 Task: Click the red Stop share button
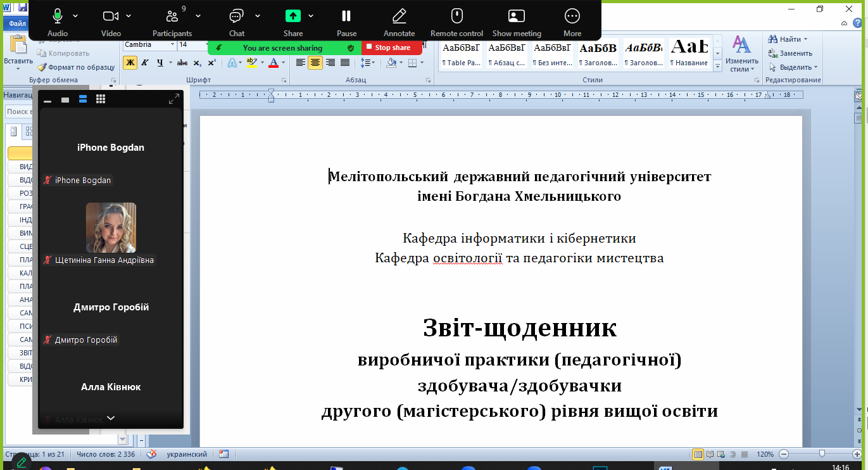392,48
